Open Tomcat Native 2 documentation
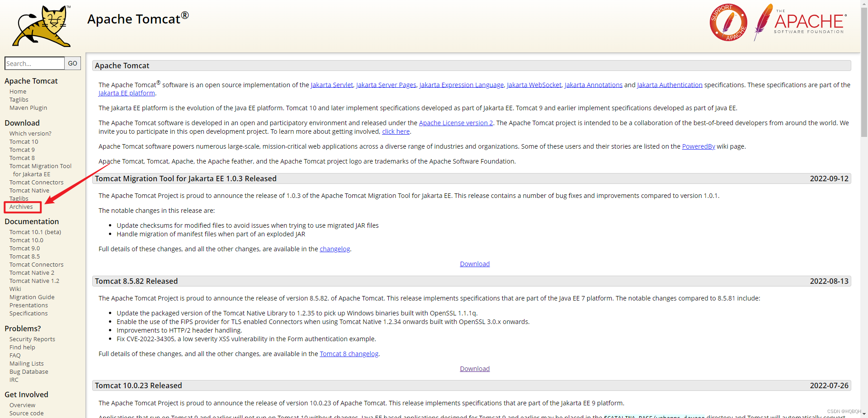868x418 pixels. pyautogui.click(x=32, y=272)
